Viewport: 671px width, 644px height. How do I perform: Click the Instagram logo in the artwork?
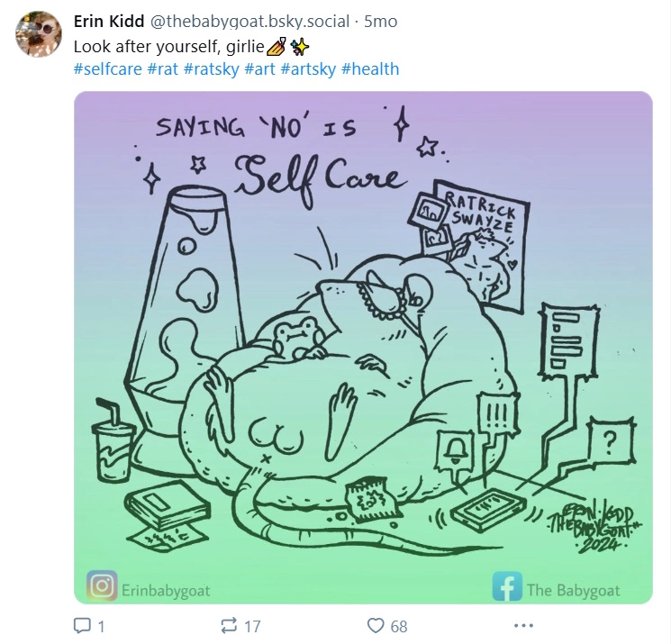102,585
